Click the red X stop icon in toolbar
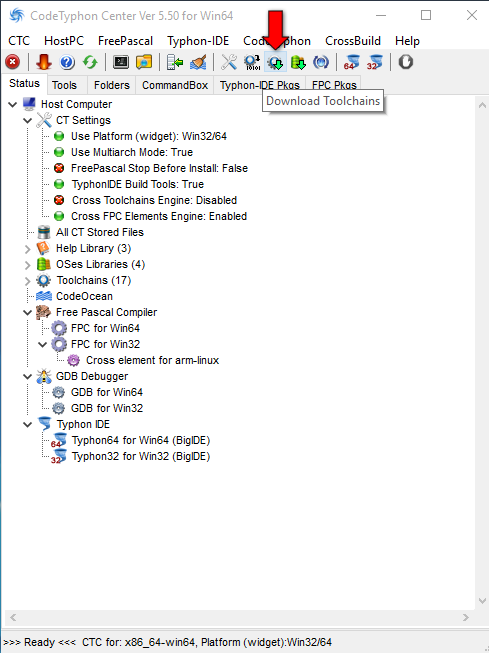 point(12,62)
